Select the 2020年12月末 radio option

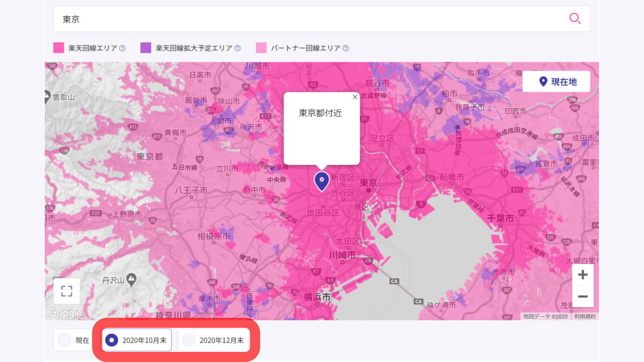coord(189,340)
